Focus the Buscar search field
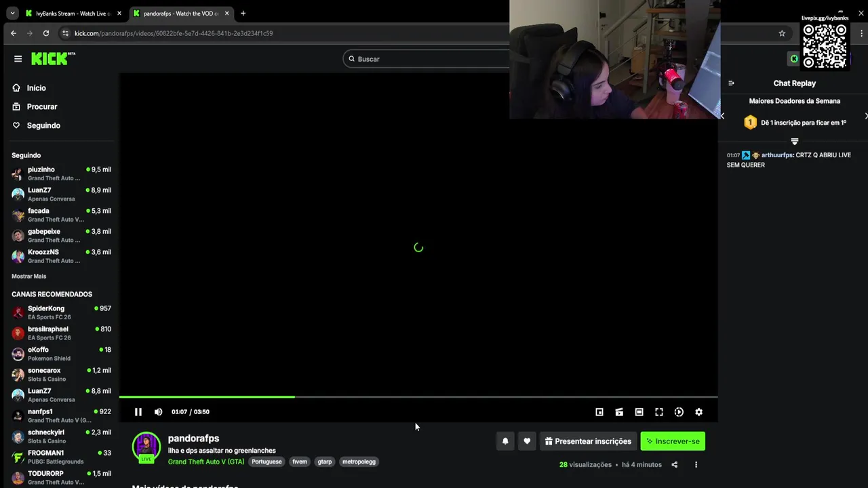The image size is (868, 488). [427, 59]
